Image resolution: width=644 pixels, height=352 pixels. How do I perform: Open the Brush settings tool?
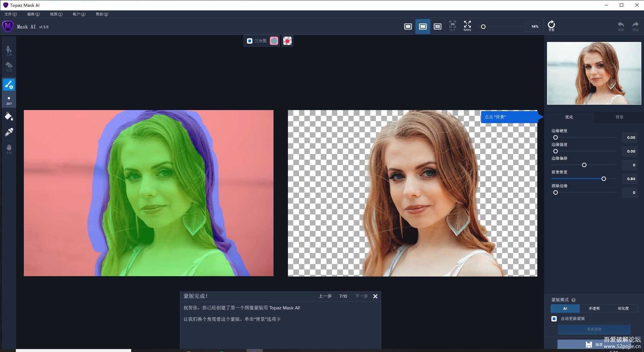coord(9,85)
